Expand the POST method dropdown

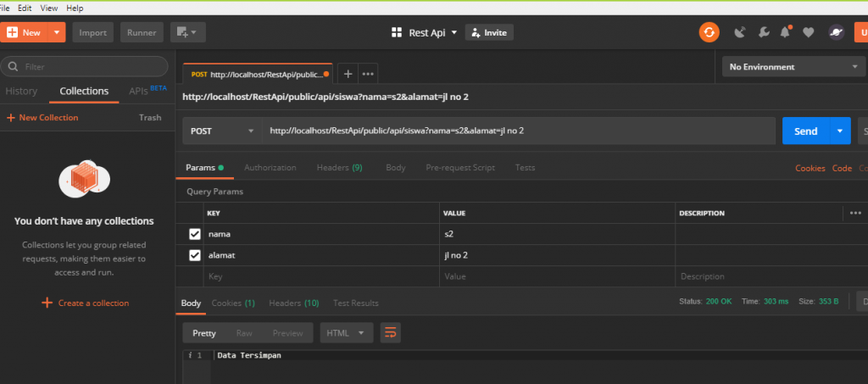(x=222, y=131)
